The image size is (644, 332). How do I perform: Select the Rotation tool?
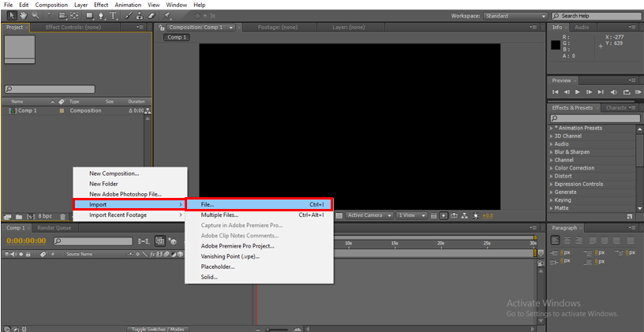(x=51, y=16)
